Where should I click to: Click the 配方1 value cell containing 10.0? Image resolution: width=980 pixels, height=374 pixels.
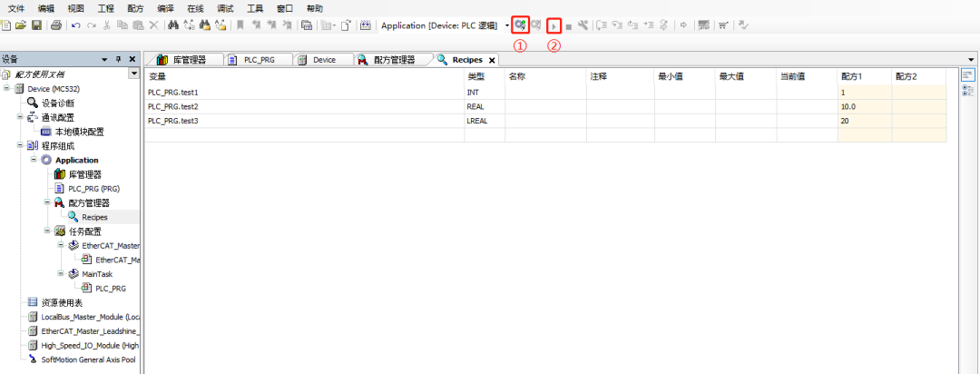click(865, 106)
